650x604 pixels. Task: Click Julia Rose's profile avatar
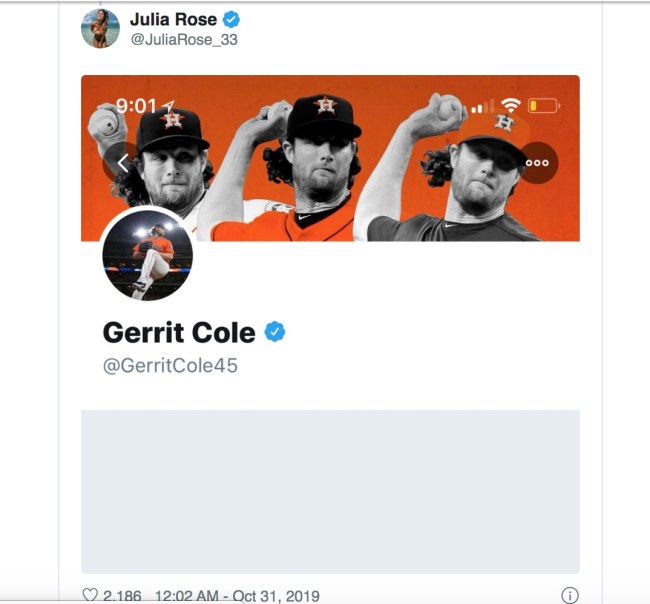coord(100,29)
